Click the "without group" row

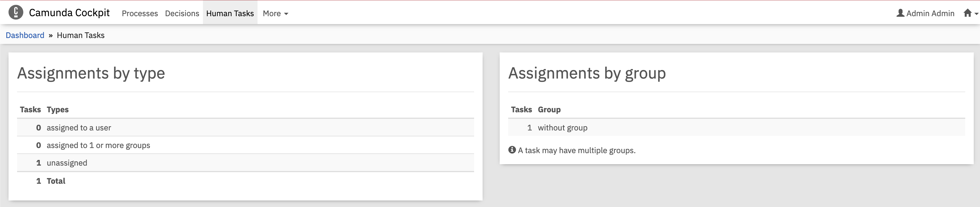736,128
